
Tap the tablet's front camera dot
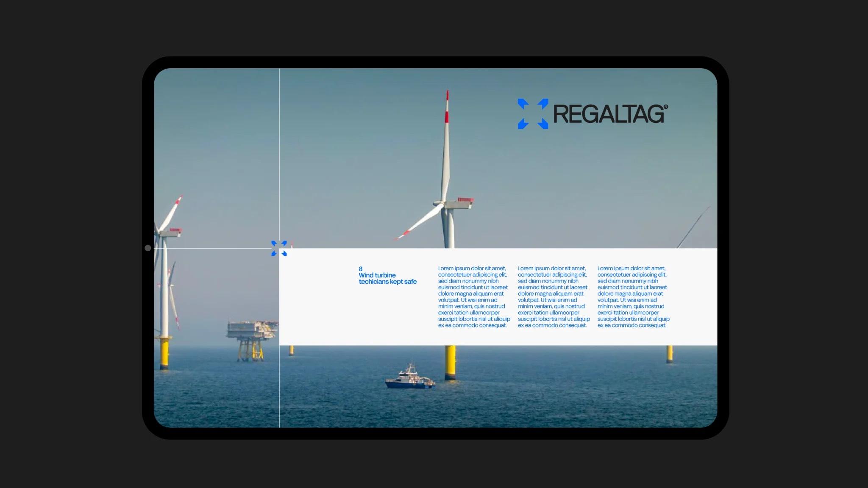pos(148,248)
